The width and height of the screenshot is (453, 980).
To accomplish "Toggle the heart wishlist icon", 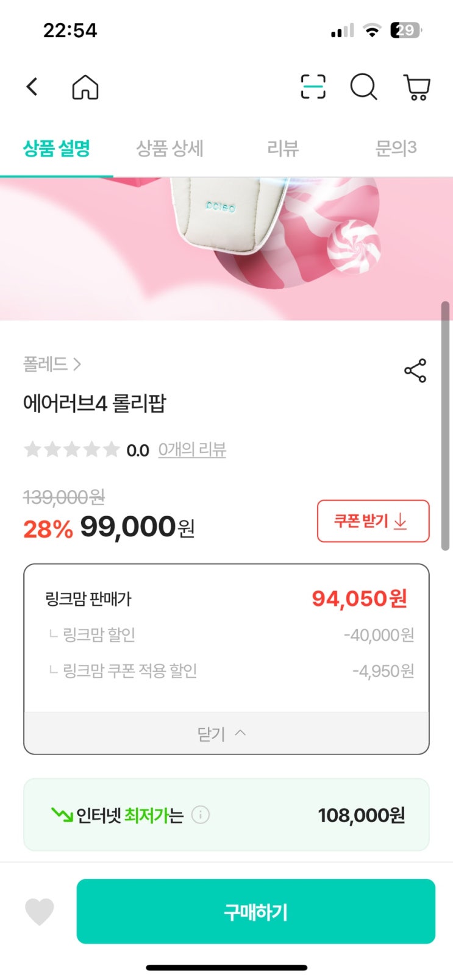I will click(x=40, y=912).
